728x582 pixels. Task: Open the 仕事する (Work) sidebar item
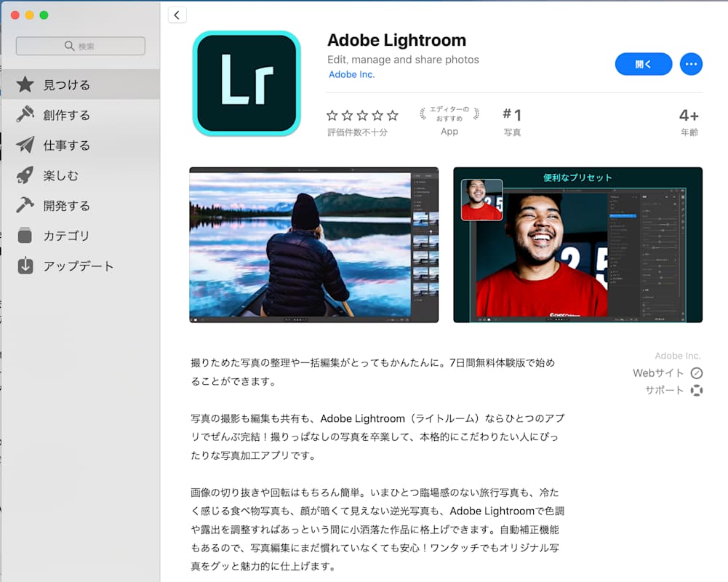(80, 145)
